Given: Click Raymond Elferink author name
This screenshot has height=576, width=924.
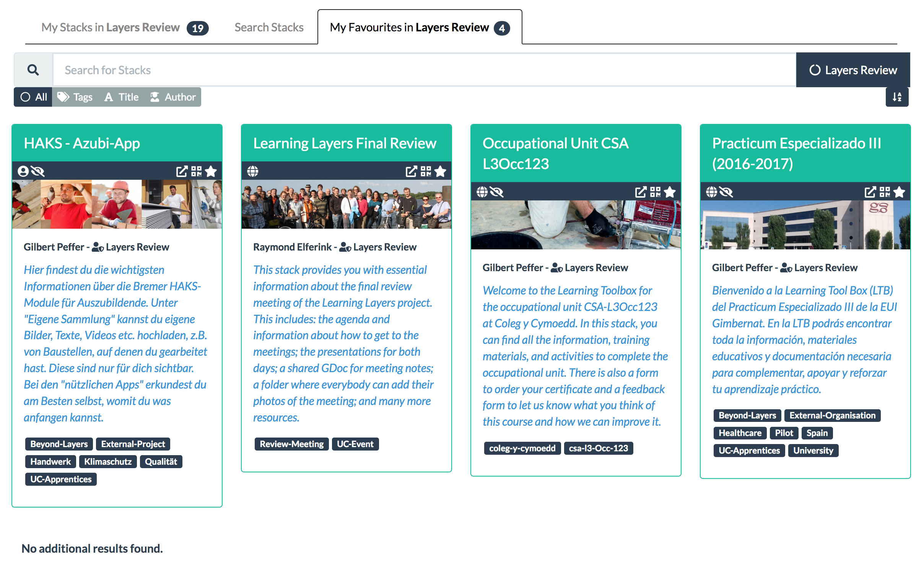Looking at the screenshot, I should [x=292, y=247].
